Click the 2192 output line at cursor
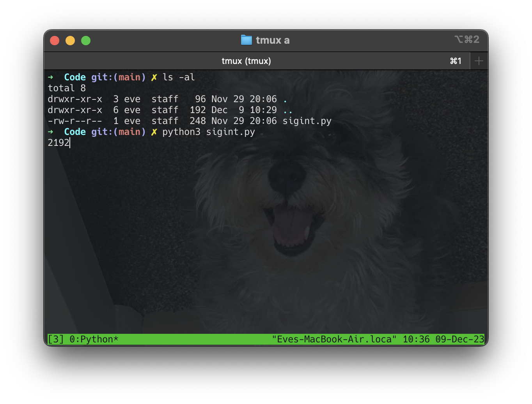 59,143
